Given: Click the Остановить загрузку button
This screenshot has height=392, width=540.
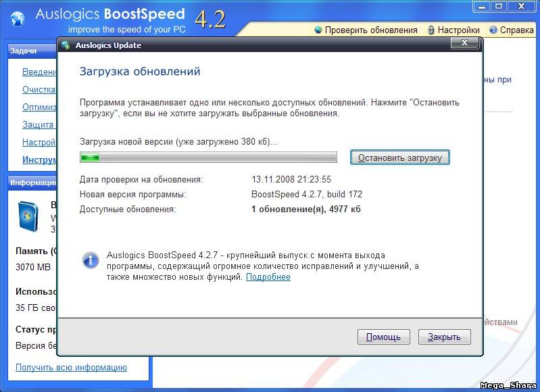Looking at the screenshot, I should [400, 157].
